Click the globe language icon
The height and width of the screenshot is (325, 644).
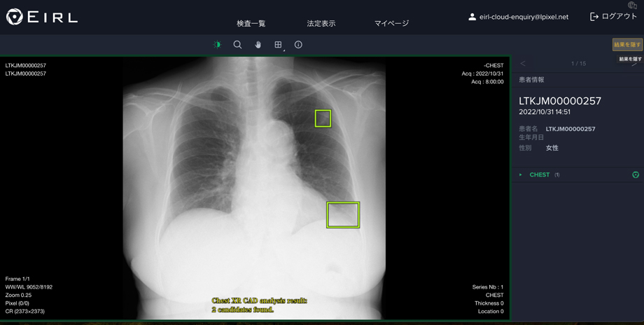tap(633, 6)
